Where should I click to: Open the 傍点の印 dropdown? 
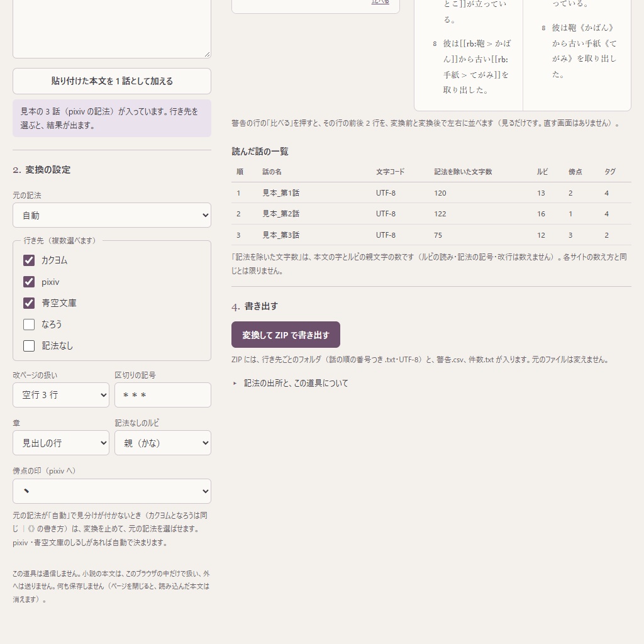(x=112, y=491)
